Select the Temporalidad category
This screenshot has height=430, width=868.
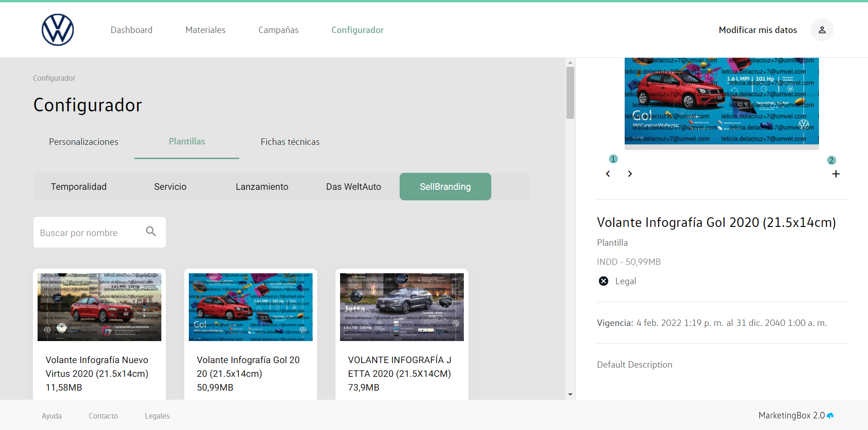79,187
